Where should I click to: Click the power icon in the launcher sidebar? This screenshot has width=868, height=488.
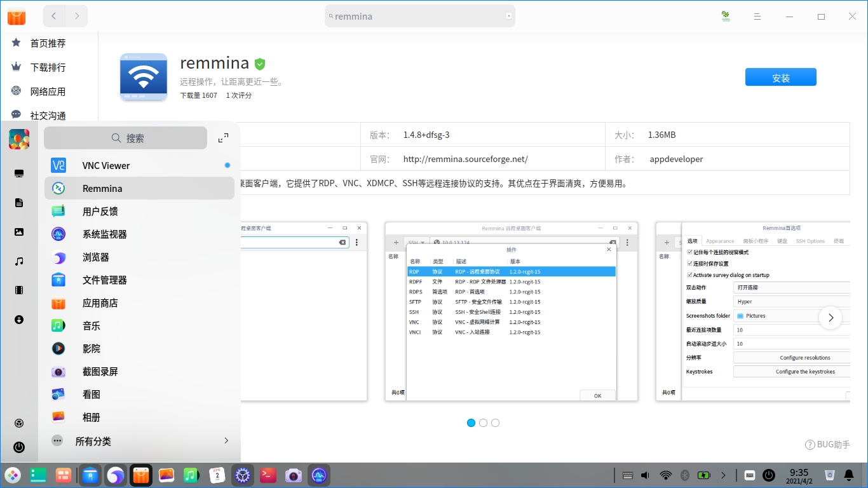click(19, 447)
